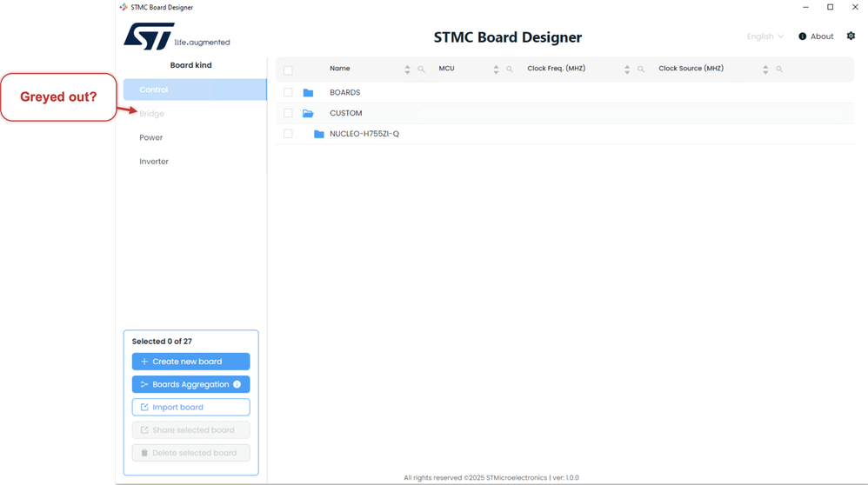868x485 pixels.
Task: Maximize the STMC Board Designer window
Action: pos(831,7)
